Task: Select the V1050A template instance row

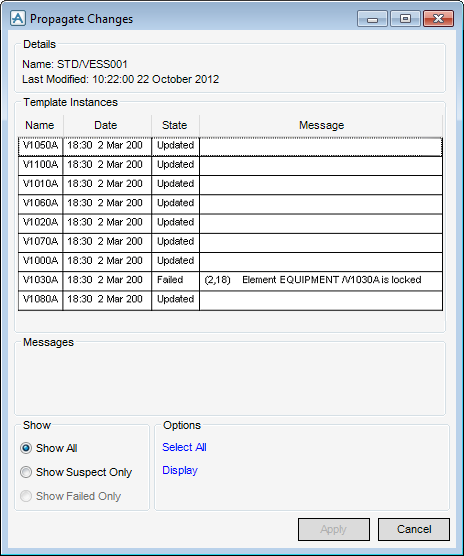Action: (x=230, y=146)
